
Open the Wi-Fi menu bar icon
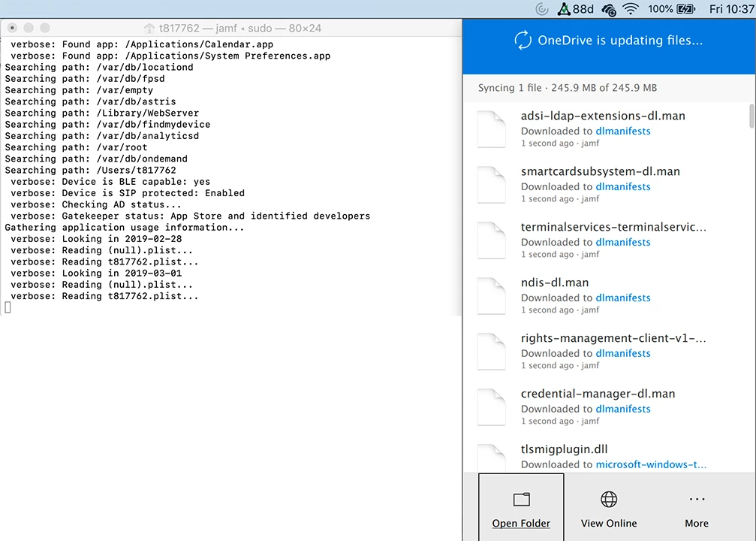631,9
